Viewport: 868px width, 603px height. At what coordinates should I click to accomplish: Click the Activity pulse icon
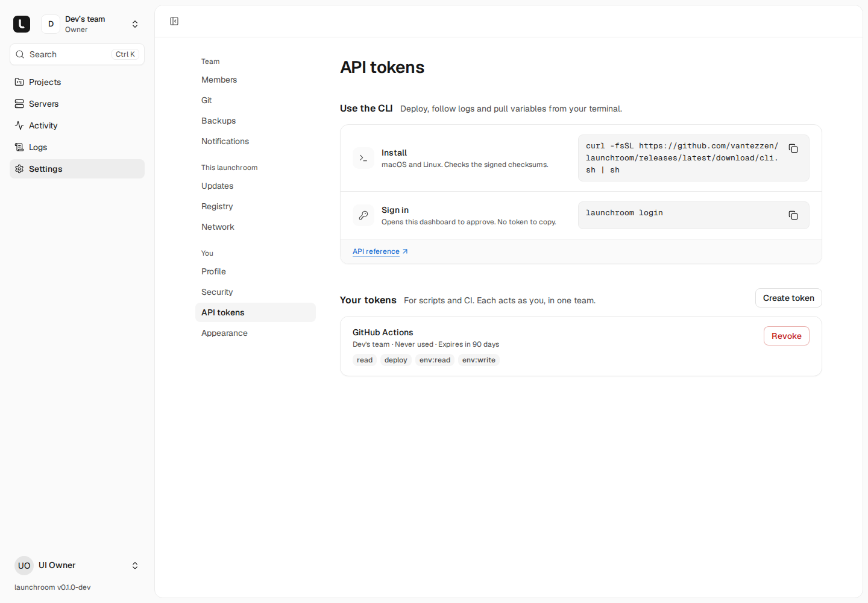click(x=19, y=125)
